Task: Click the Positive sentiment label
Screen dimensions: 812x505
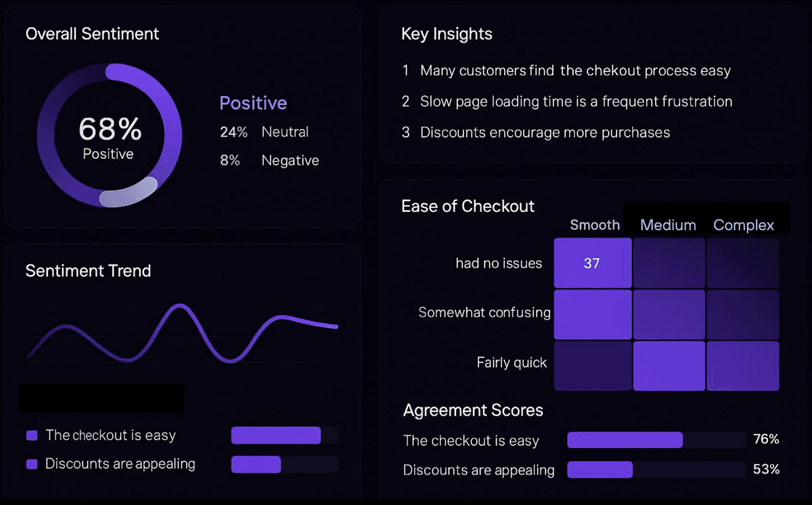Action: click(253, 103)
